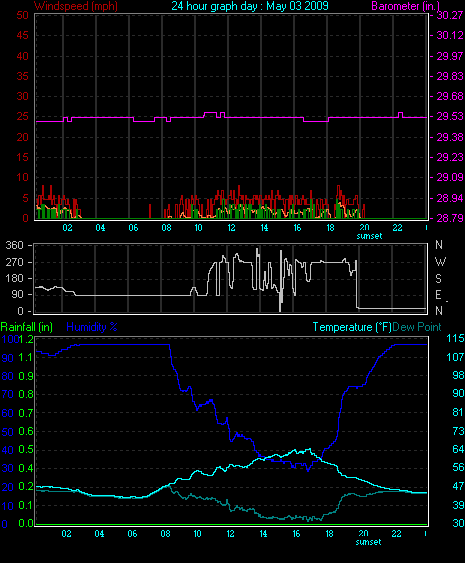The width and height of the screenshot is (465, 563).
Task: Click the 'Dew Point' legend label
Action: [x=417, y=327]
